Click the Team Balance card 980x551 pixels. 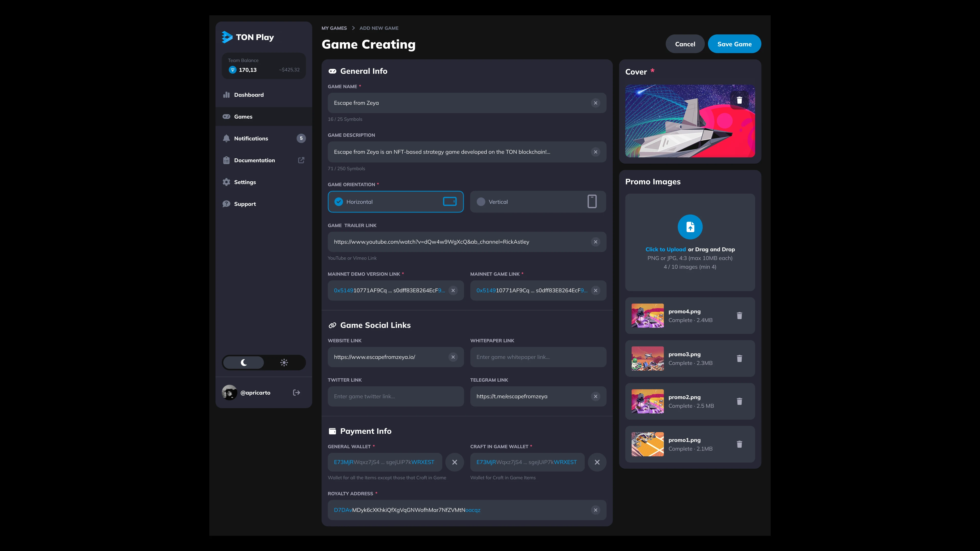pyautogui.click(x=264, y=66)
